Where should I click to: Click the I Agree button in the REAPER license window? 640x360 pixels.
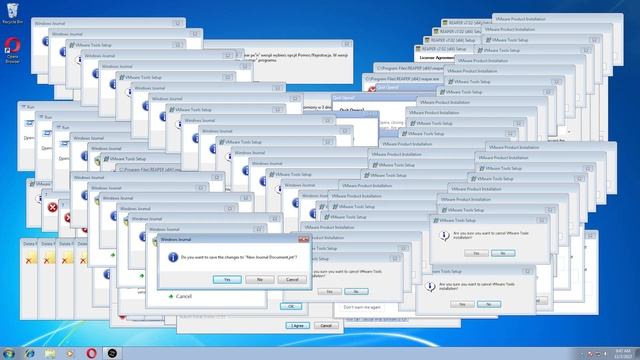(298, 325)
